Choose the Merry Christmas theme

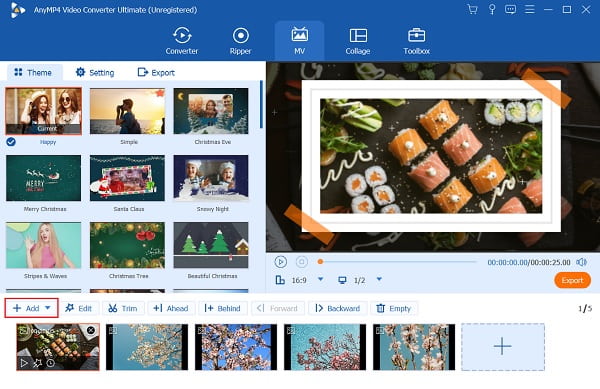[43, 178]
